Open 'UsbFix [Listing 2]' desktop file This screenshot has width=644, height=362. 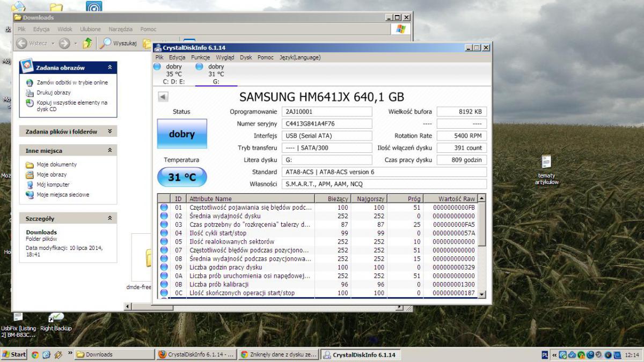click(x=18, y=325)
